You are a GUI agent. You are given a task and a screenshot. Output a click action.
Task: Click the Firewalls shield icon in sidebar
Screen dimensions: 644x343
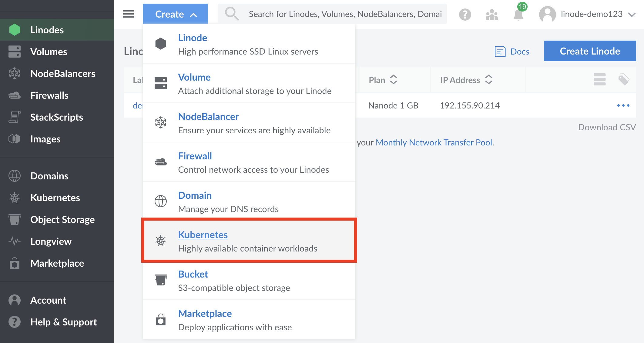(14, 95)
